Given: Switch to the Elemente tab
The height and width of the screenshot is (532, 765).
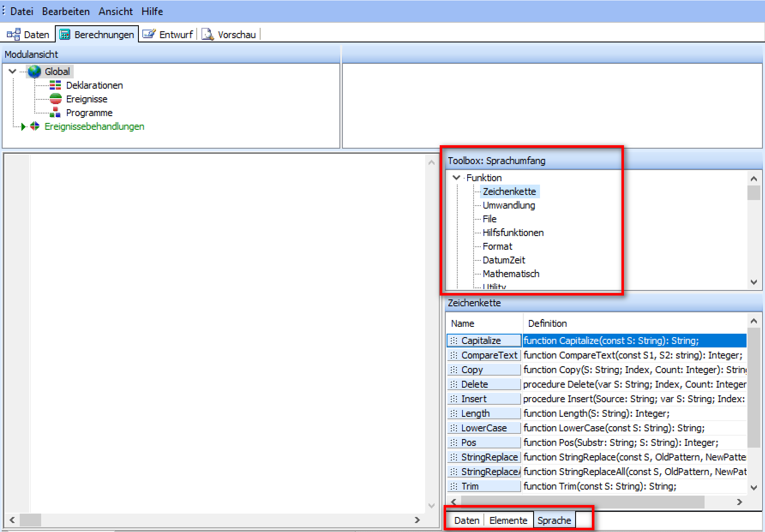Looking at the screenshot, I should [x=508, y=520].
